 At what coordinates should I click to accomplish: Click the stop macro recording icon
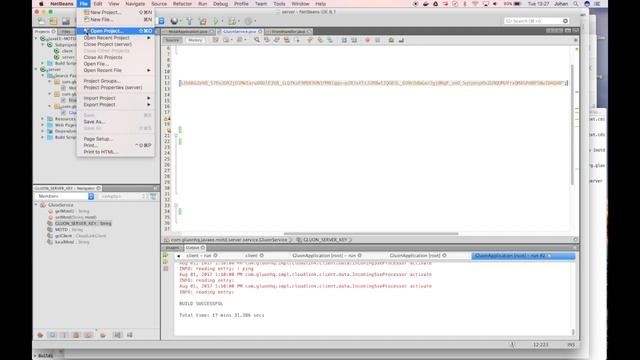[378, 40]
